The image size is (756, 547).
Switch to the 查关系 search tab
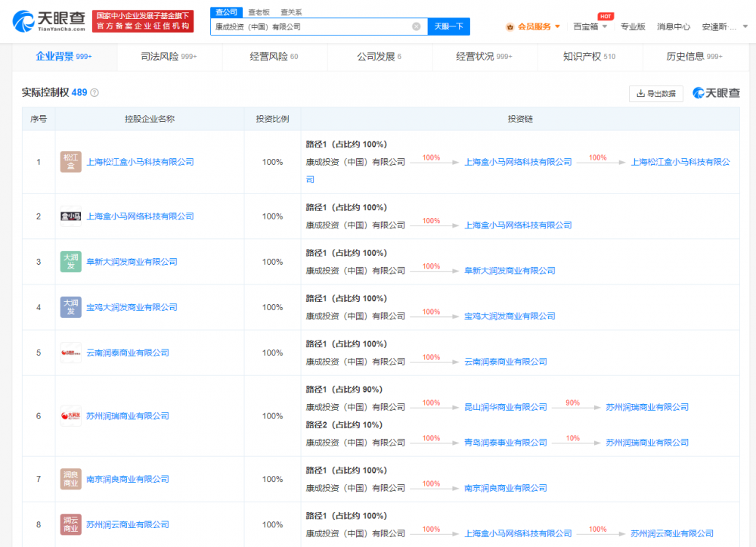(x=291, y=12)
